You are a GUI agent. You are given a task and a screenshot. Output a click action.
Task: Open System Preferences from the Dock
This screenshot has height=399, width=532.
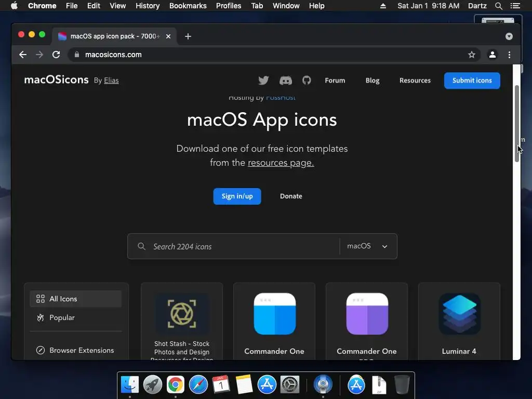[289, 384]
